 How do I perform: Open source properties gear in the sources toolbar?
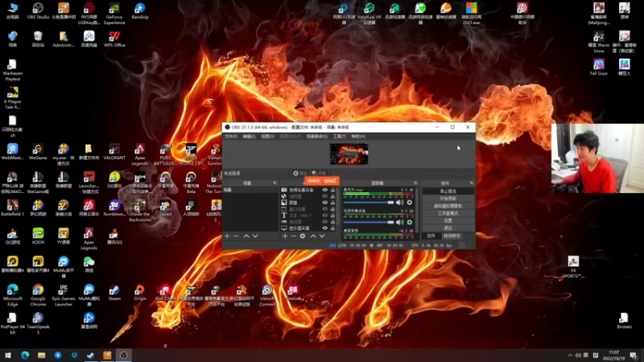303,236
